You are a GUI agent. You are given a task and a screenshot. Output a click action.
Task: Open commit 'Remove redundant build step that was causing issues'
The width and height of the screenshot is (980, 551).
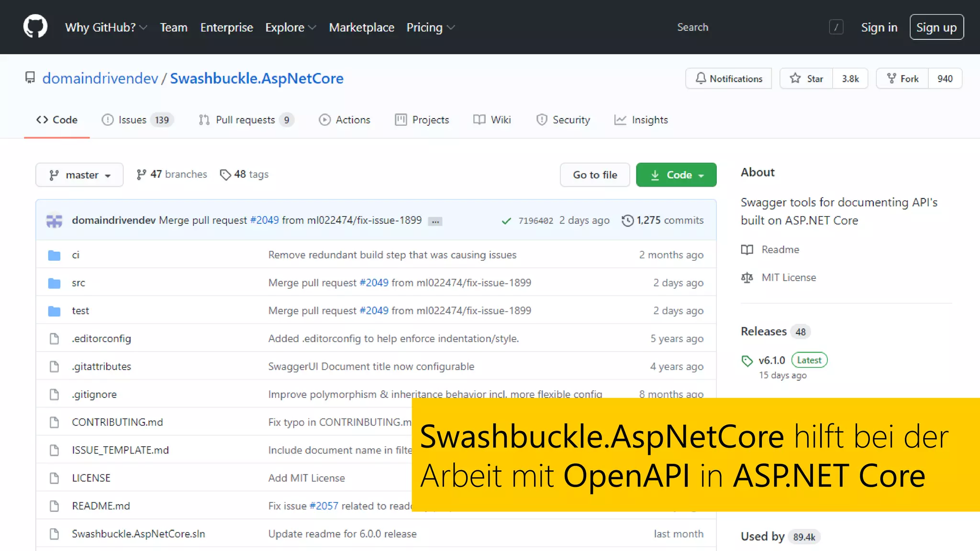(392, 255)
